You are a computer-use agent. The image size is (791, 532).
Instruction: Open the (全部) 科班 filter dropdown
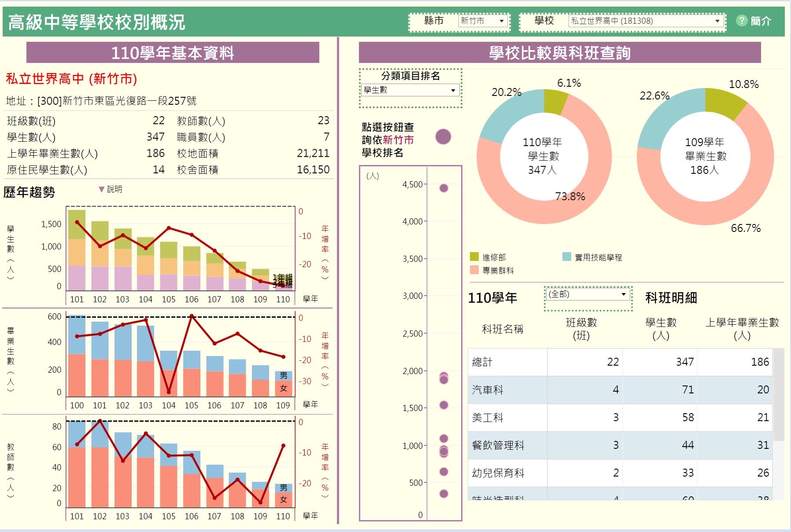click(588, 294)
